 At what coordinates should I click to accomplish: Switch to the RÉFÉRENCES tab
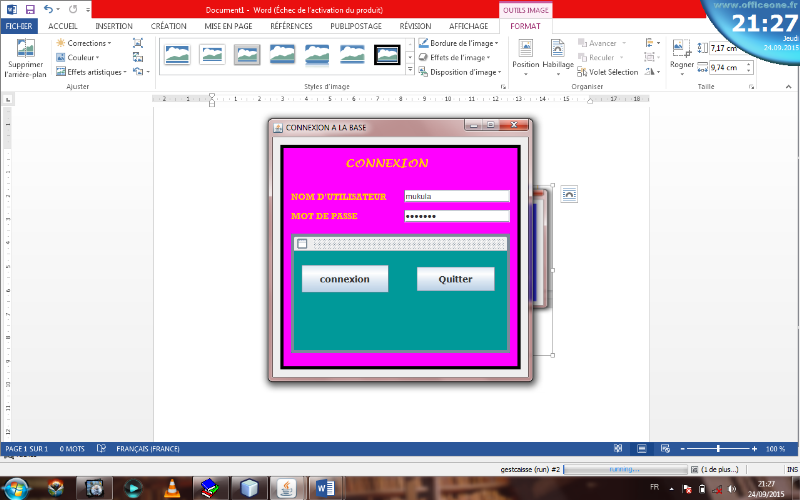(x=291, y=26)
